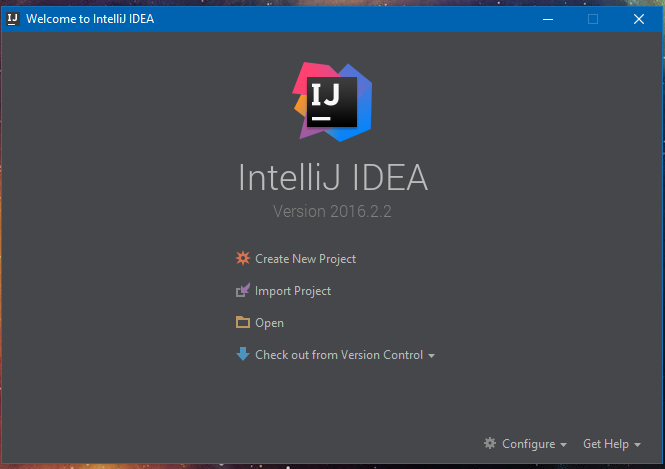Click the Import Project arrow icon

(243, 290)
